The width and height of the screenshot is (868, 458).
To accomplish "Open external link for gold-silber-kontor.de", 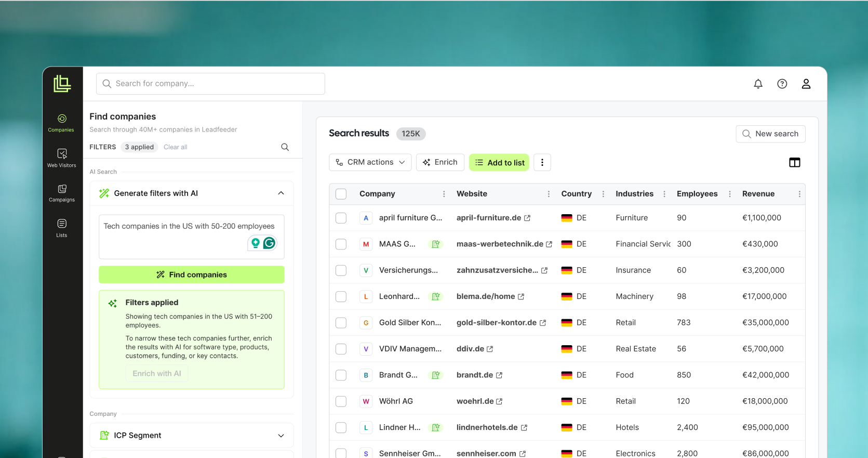I will pyautogui.click(x=543, y=323).
